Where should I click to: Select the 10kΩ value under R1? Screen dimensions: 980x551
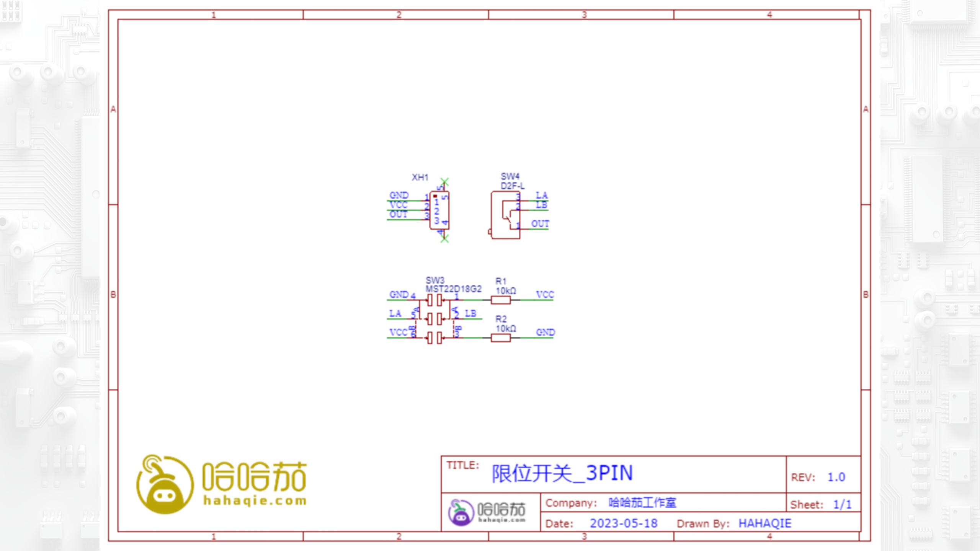coord(506,291)
